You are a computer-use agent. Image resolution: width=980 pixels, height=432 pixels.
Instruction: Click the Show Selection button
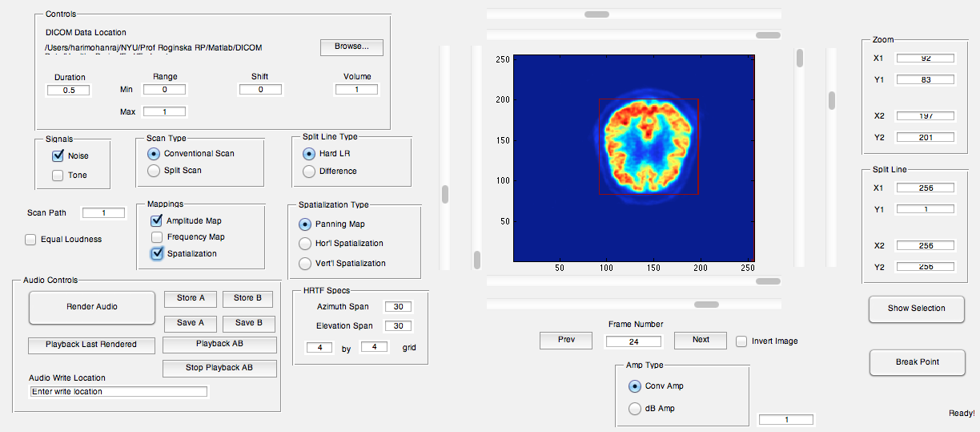click(916, 309)
